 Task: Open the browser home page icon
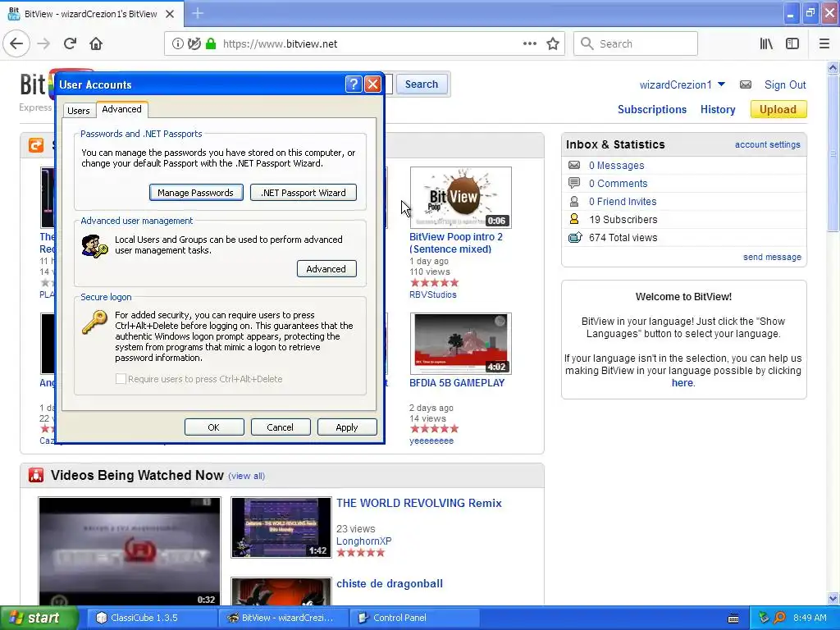[96, 43]
